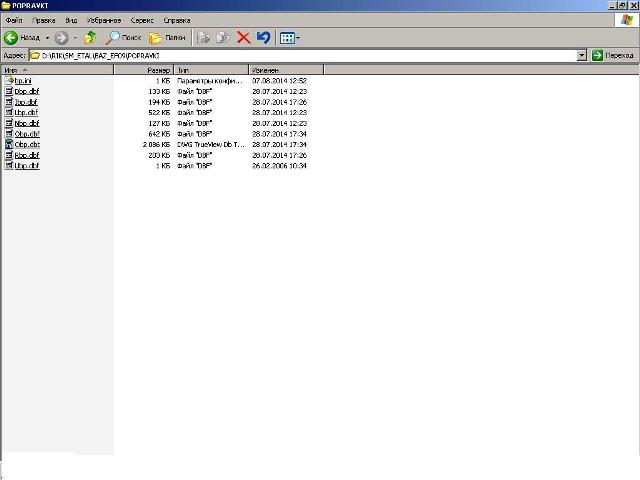Click the Move To folder icon
The image size is (640, 480).
point(203,37)
